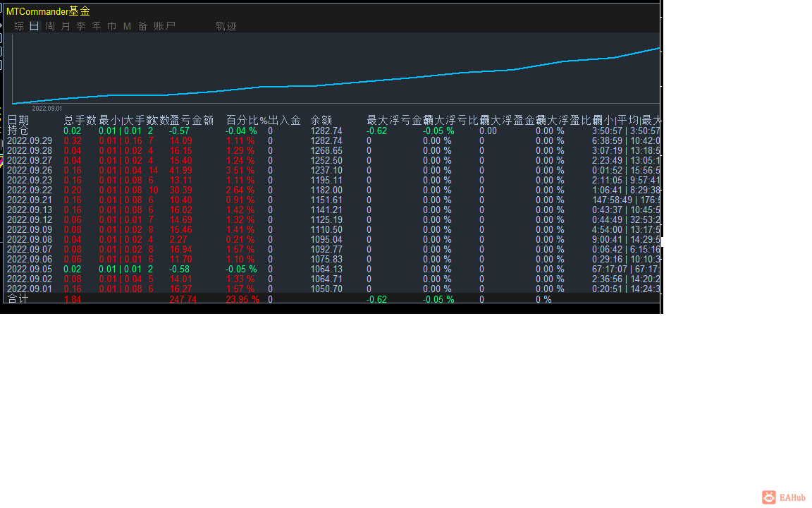
Task: Click balance 1237.10 cell
Action: tap(326, 170)
